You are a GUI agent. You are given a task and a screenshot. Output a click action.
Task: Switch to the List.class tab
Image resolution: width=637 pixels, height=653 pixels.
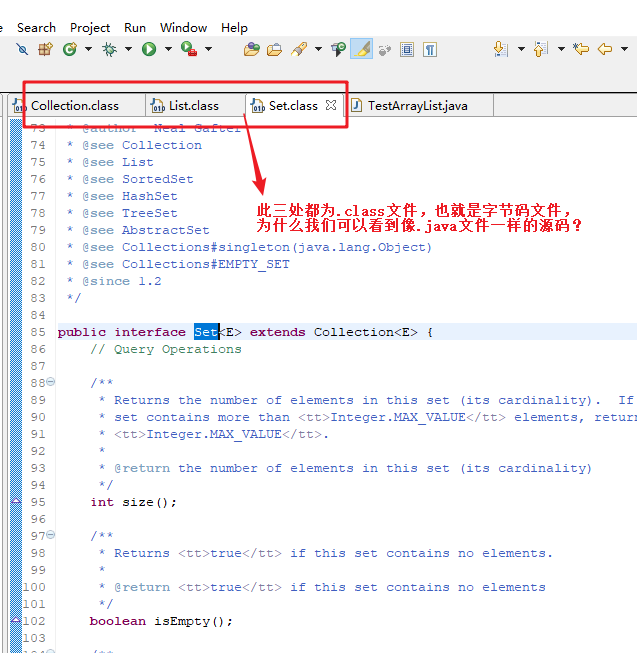195,106
